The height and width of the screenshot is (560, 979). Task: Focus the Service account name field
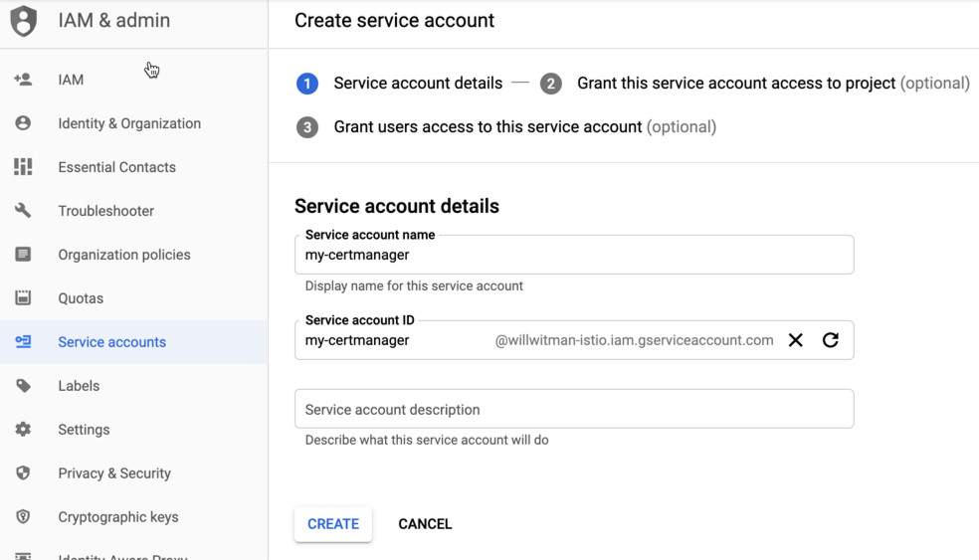(x=573, y=256)
